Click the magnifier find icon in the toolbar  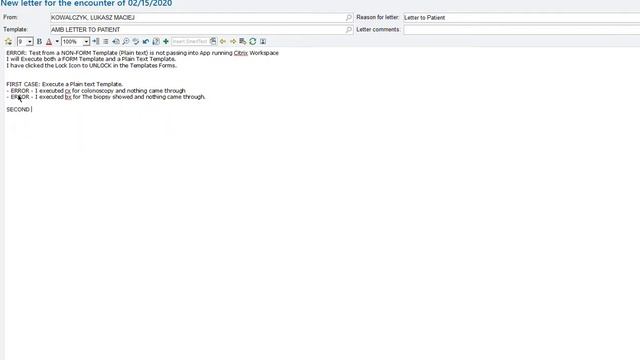(x=126, y=41)
